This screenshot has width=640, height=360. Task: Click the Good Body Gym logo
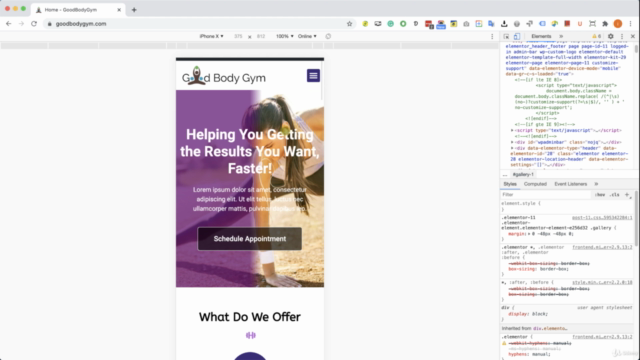click(224, 76)
